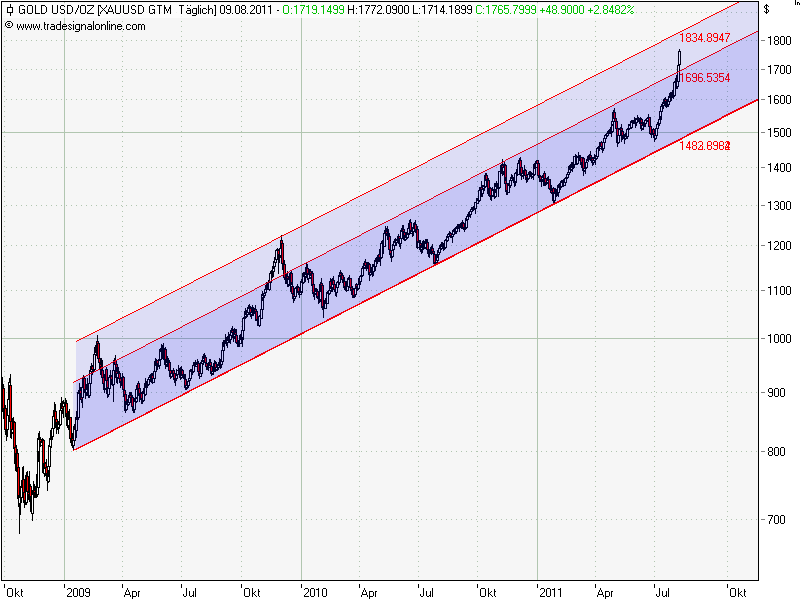Select the Täglich interval label
Viewport: 800px width, 600px height.
[x=197, y=10]
